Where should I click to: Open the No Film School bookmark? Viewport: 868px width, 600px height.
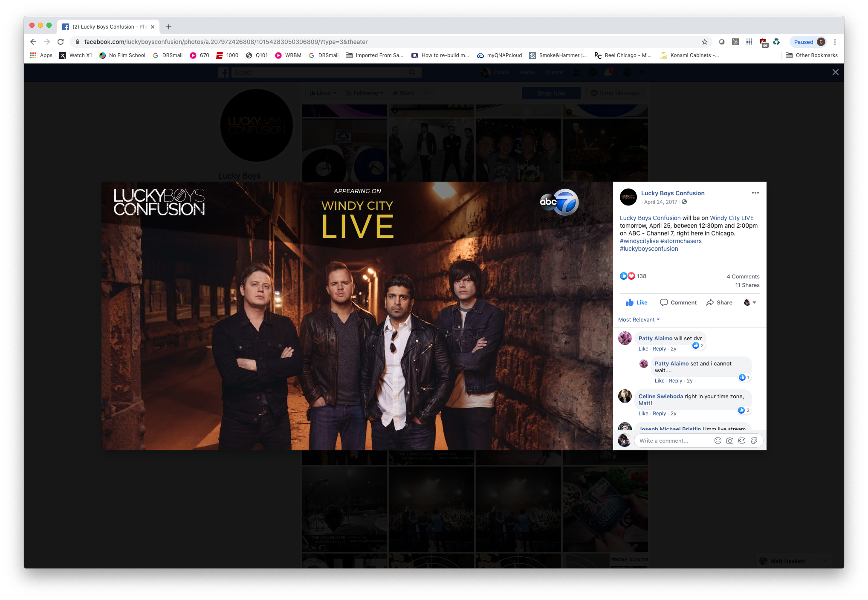(122, 55)
